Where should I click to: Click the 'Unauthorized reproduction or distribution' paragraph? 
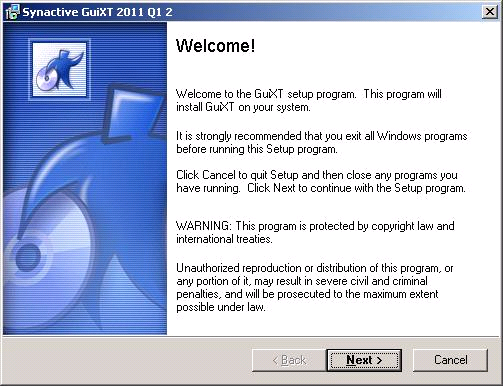315,287
